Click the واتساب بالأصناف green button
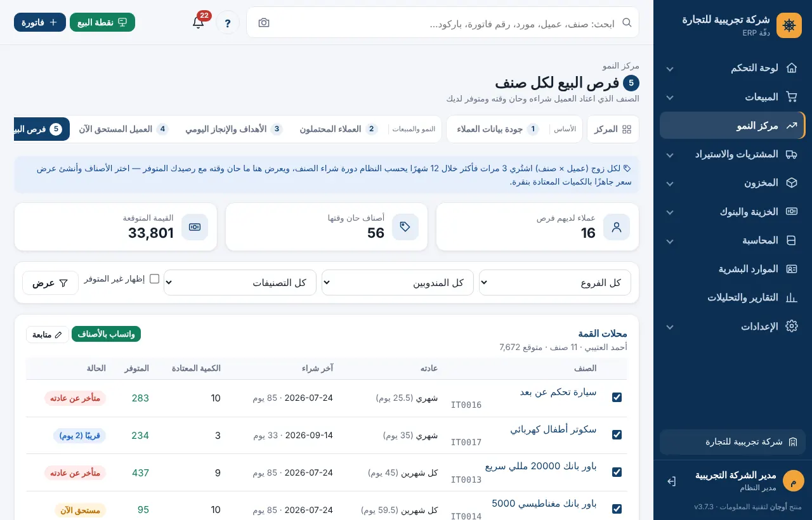This screenshot has height=520, width=812. 106,334
